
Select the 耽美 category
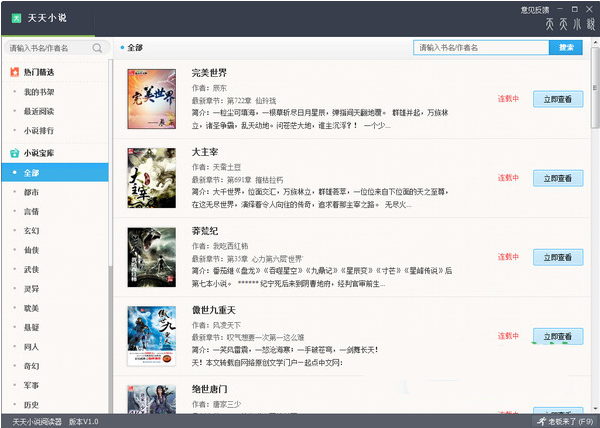[x=31, y=308]
